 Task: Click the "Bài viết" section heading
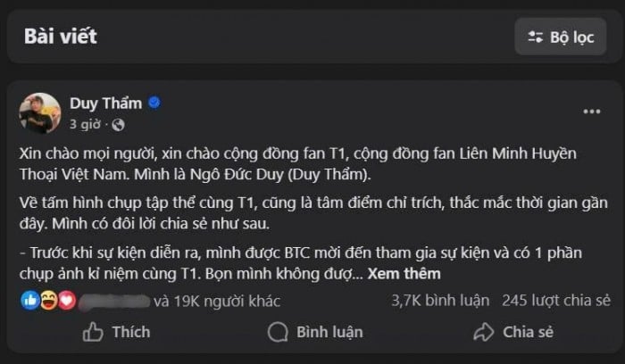click(61, 37)
